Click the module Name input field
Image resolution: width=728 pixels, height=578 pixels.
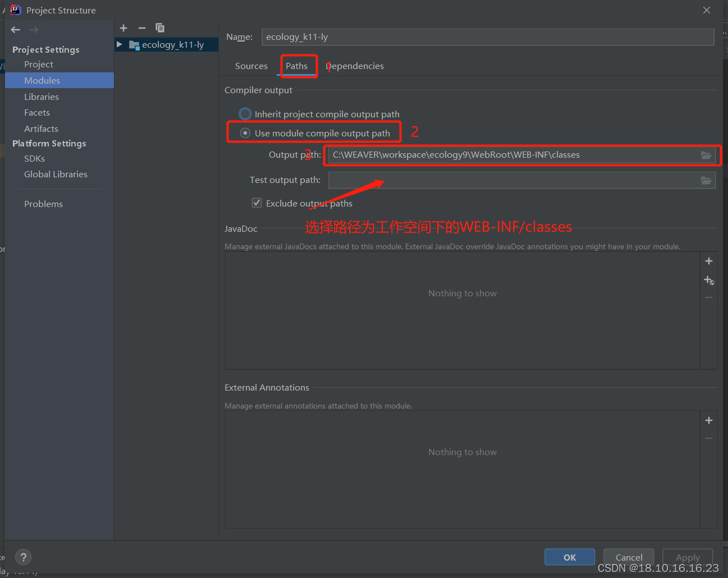coord(488,37)
